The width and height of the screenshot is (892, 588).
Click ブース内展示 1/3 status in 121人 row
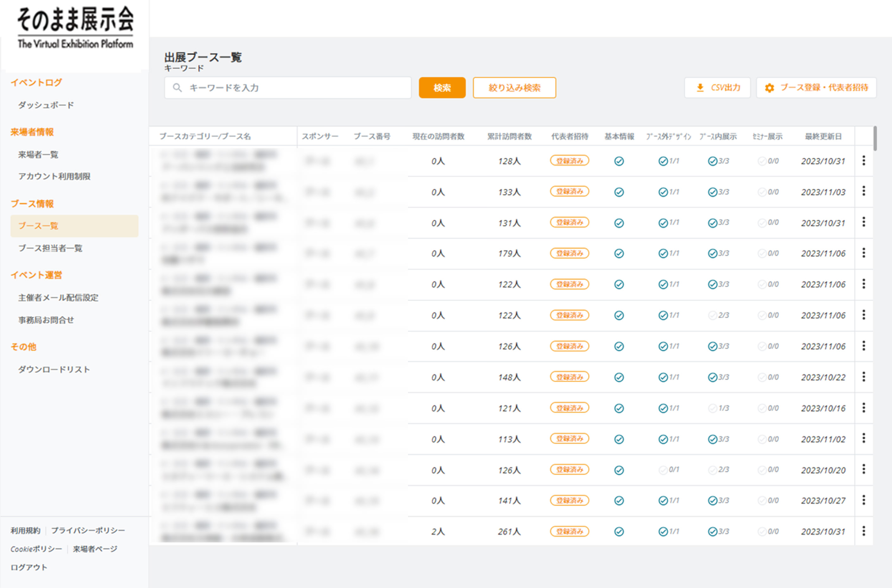(x=718, y=408)
